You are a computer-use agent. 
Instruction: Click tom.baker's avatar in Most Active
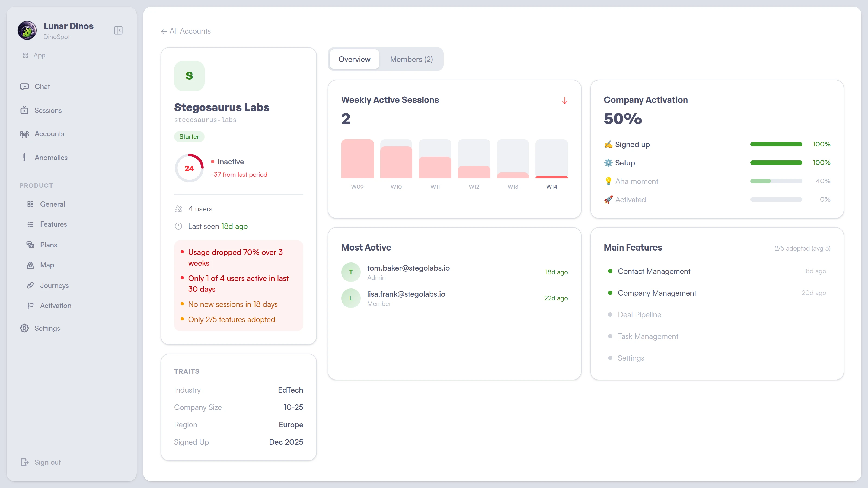click(350, 272)
